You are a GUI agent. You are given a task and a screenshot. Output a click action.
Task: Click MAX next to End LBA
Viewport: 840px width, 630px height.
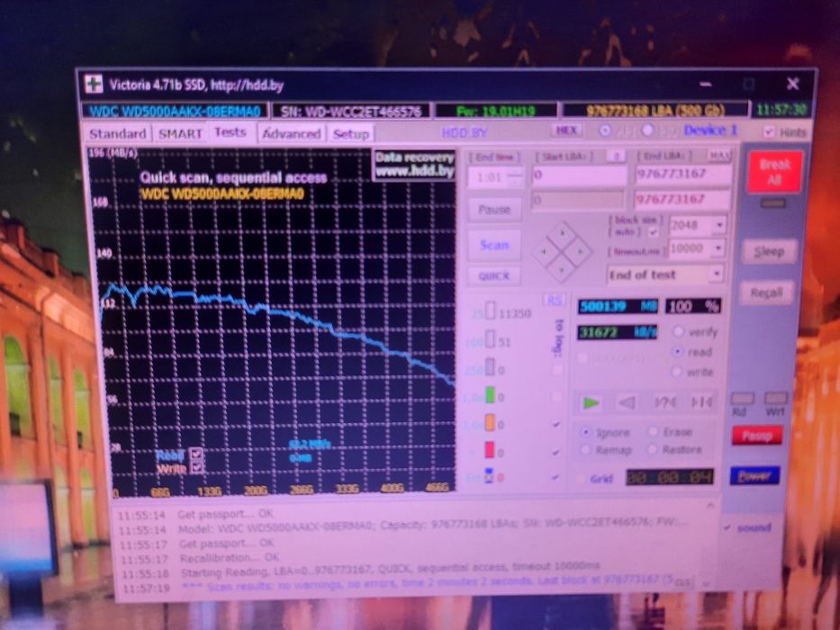(x=718, y=156)
